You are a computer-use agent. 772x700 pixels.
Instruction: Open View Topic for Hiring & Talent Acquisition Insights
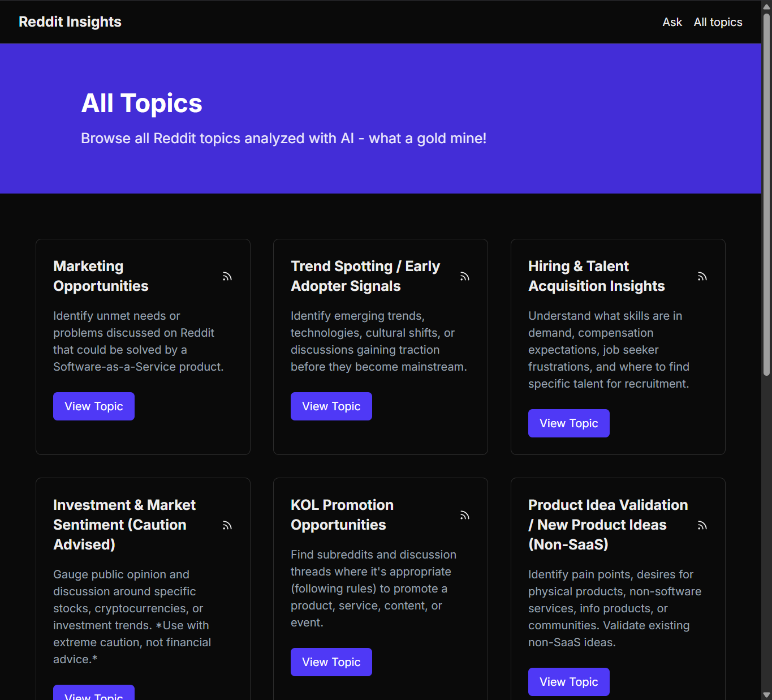coord(568,423)
